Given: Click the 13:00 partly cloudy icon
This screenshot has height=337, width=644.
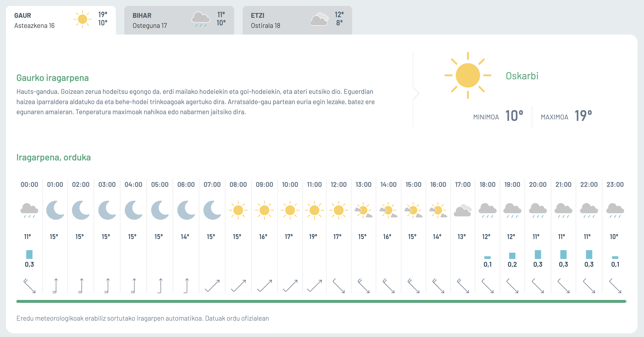Looking at the screenshot, I should (363, 210).
